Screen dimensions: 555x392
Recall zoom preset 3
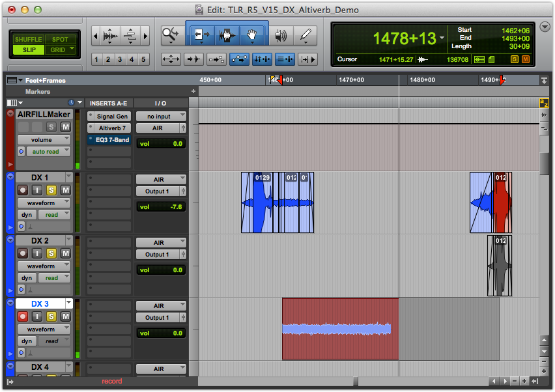click(x=120, y=59)
